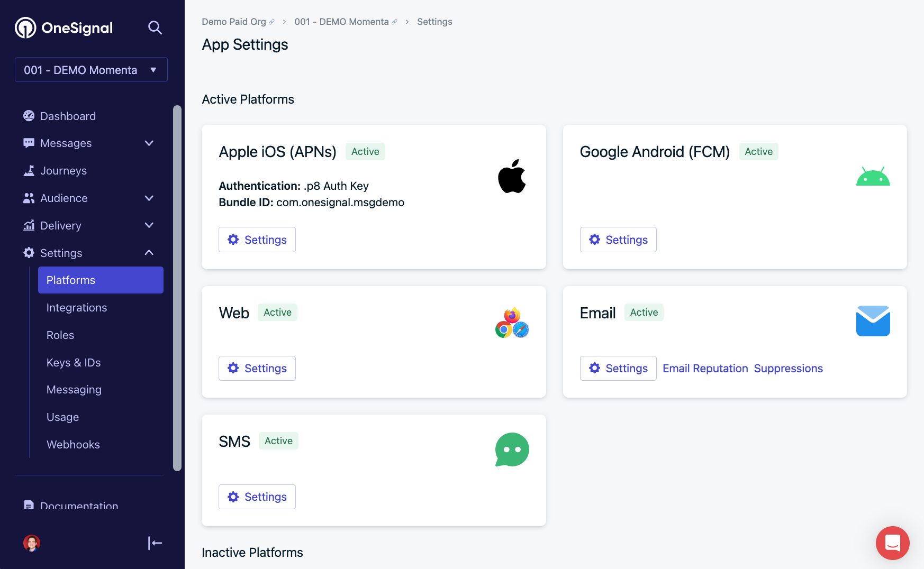This screenshot has height=569, width=924.
Task: Click the Documentation file icon
Action: tap(29, 505)
